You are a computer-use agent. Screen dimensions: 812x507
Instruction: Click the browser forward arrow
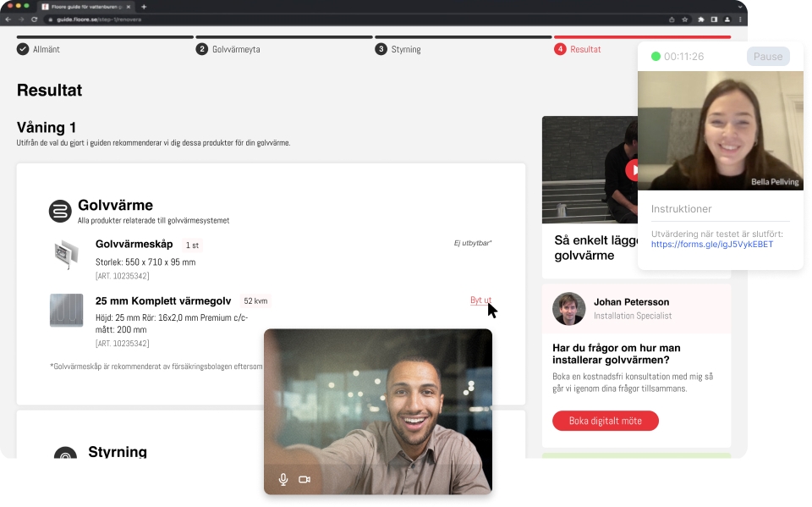(x=21, y=19)
